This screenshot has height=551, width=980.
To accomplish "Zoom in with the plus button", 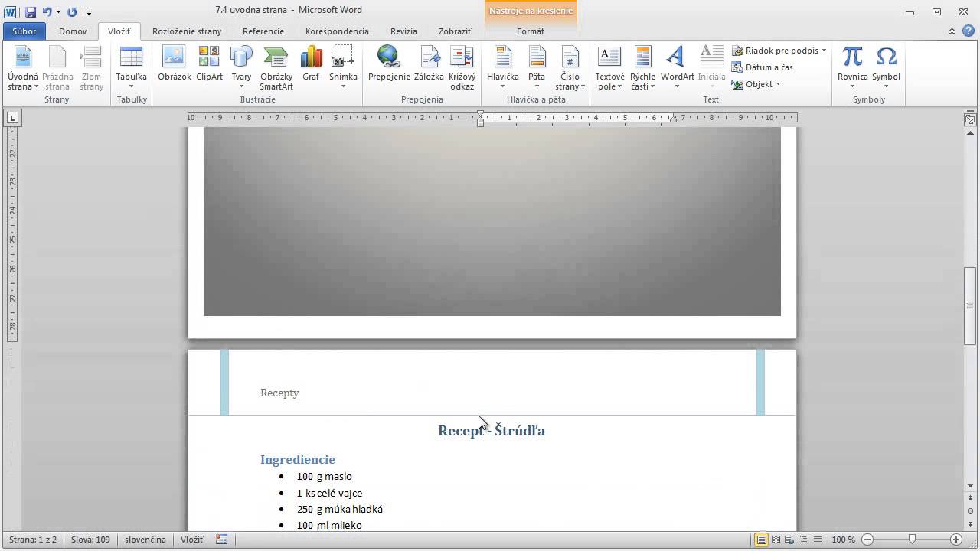I will (955, 540).
